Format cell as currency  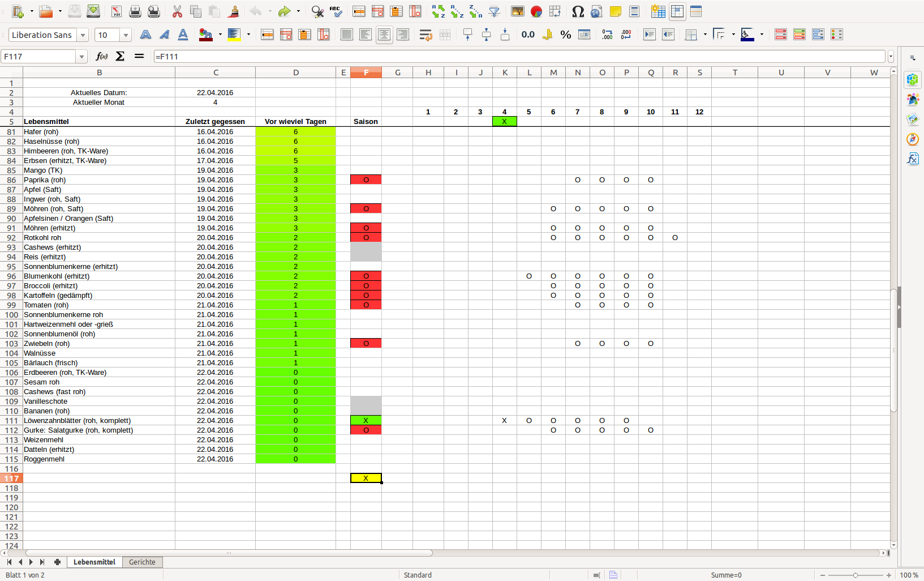(x=547, y=35)
